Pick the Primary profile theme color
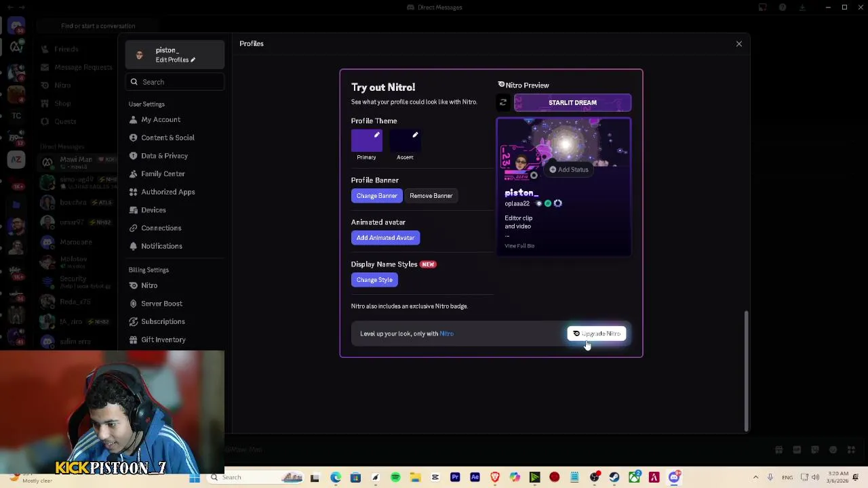The width and height of the screenshot is (868, 488). coord(367,140)
